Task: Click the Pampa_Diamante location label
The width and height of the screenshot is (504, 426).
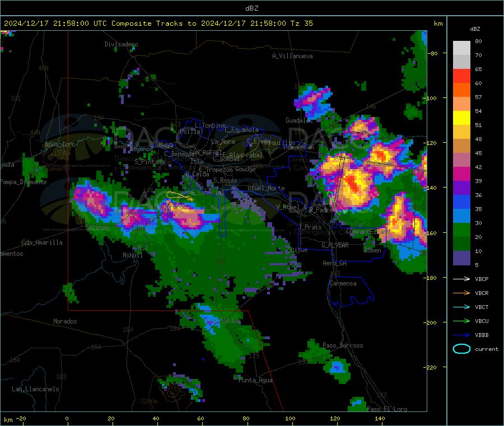Action: click(x=24, y=182)
